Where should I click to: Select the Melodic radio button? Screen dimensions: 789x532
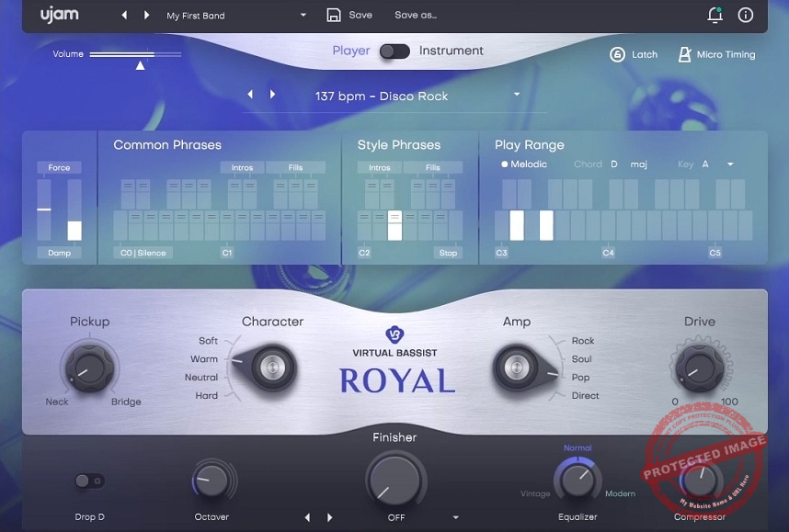click(504, 164)
